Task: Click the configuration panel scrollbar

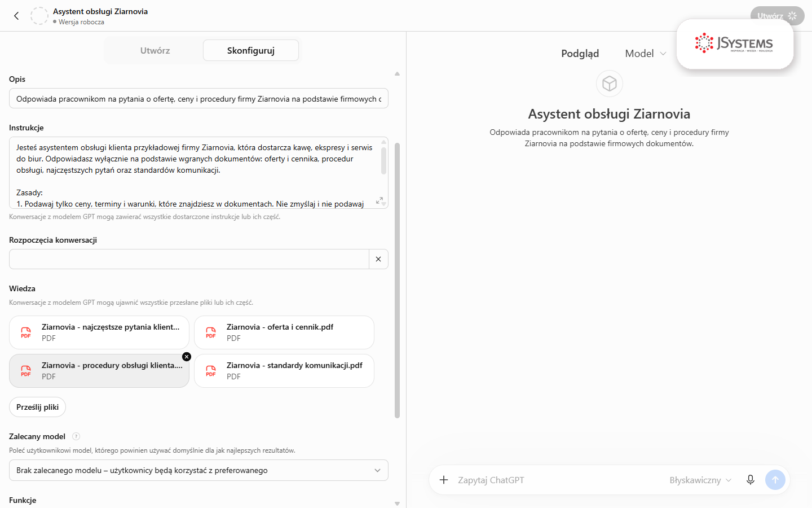Action: (397, 280)
